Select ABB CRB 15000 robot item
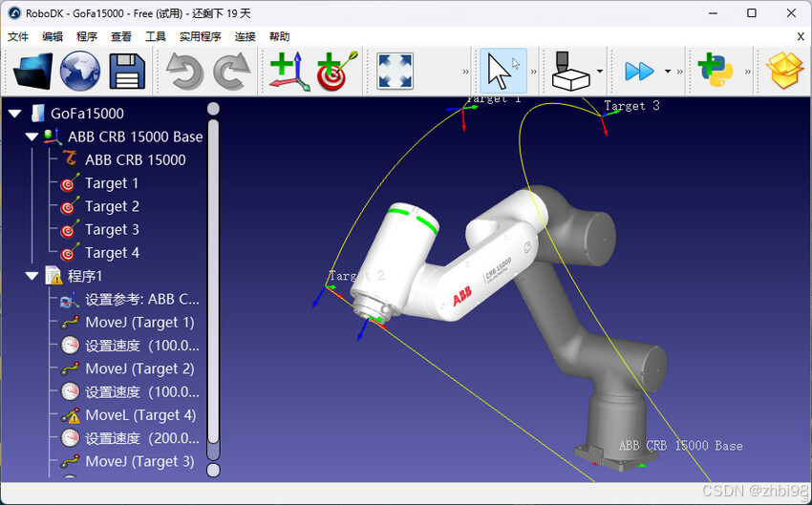The width and height of the screenshot is (812, 505). point(135,159)
